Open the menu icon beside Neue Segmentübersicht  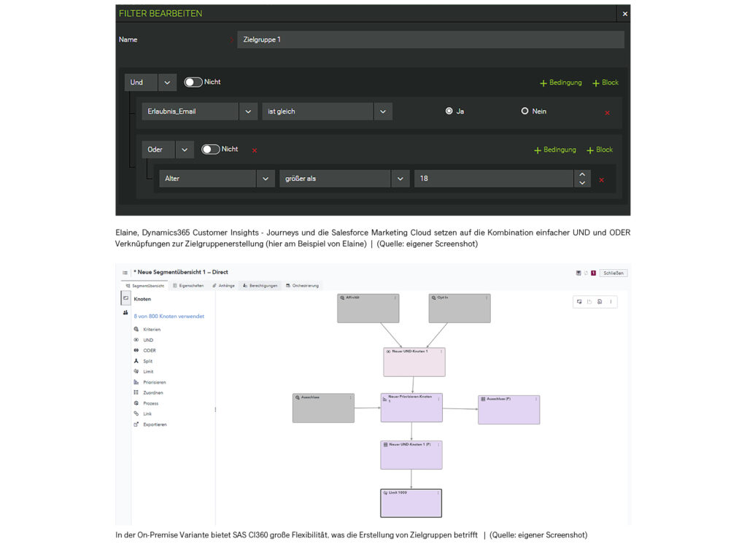[x=125, y=273]
